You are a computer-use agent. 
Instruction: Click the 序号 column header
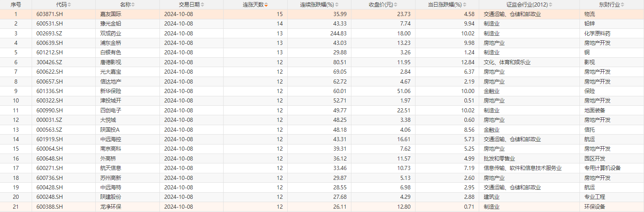pyautogui.click(x=16, y=5)
